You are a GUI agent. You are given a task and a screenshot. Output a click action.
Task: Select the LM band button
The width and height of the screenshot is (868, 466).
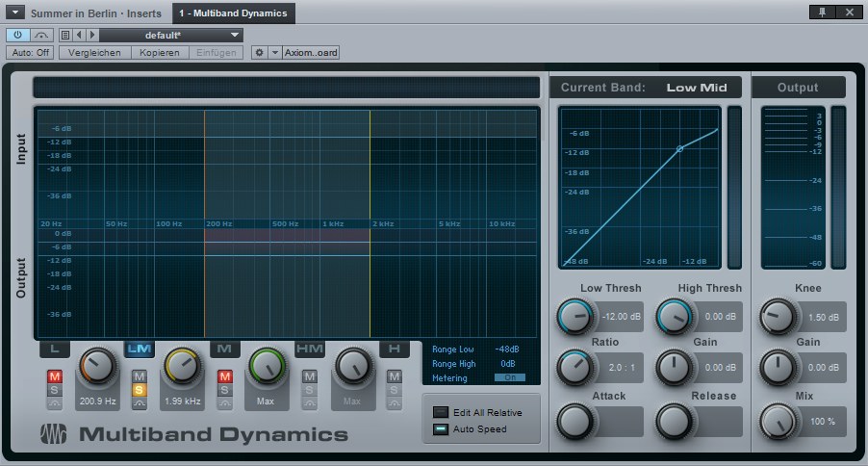[x=139, y=349]
